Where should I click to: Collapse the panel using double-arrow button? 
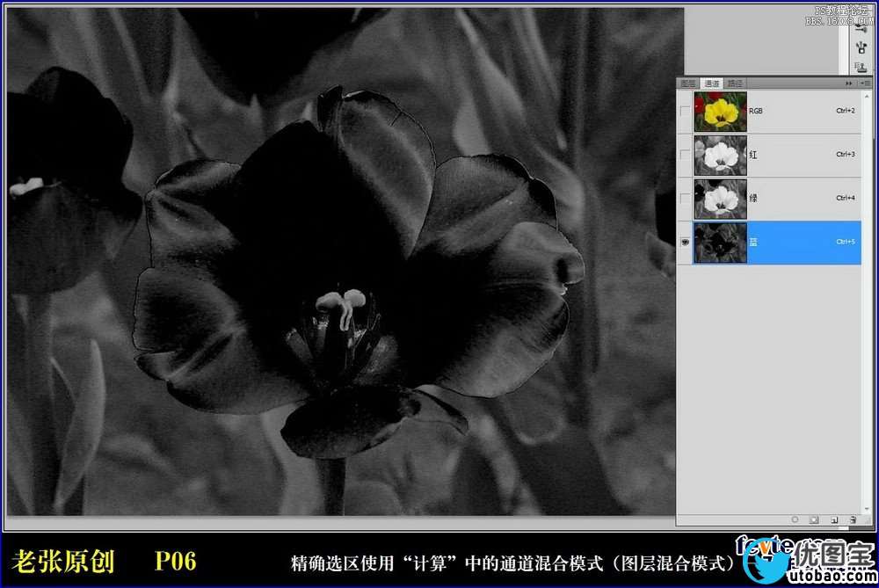(848, 83)
